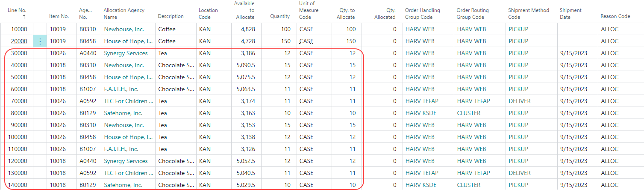Click the Allocation Agency Name column header
Screen dimensions: 644x190
tap(124, 13)
